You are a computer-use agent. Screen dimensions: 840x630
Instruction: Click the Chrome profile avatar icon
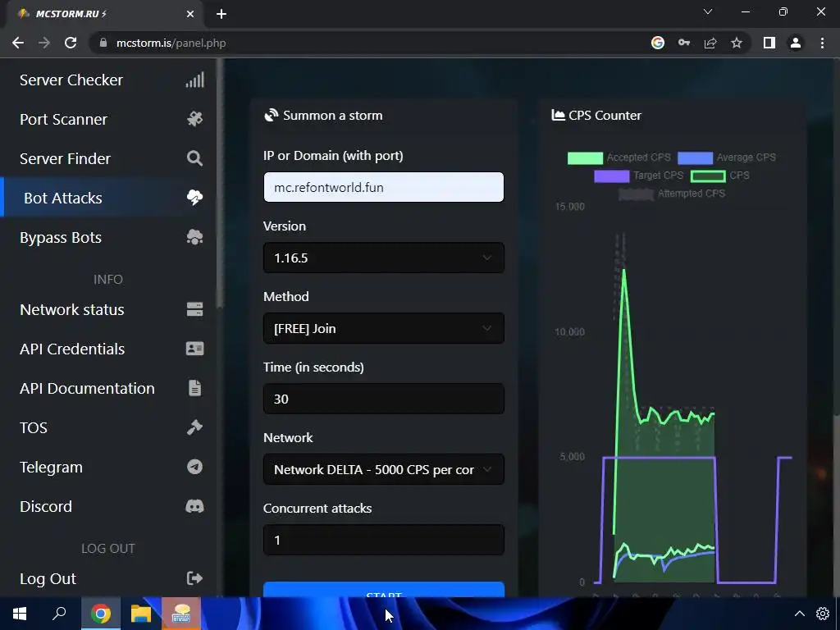click(796, 43)
